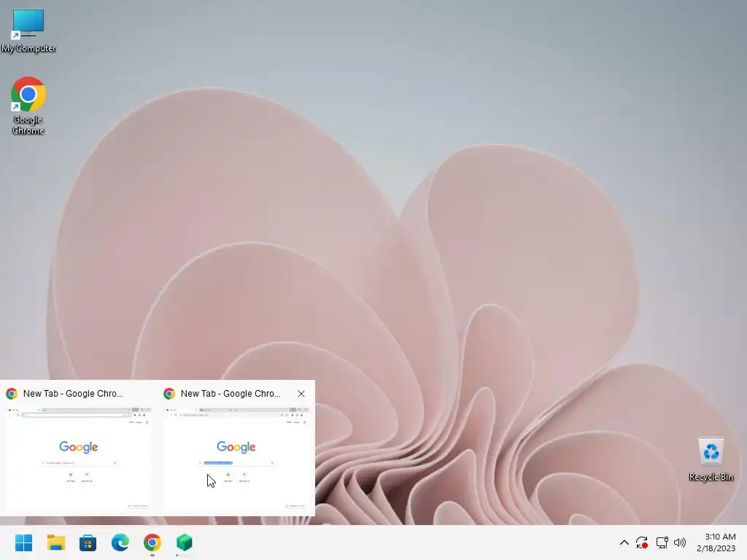Viewport: 747px width, 560px height.
Task: Open the Recycle Bin on the desktop
Action: (x=711, y=459)
